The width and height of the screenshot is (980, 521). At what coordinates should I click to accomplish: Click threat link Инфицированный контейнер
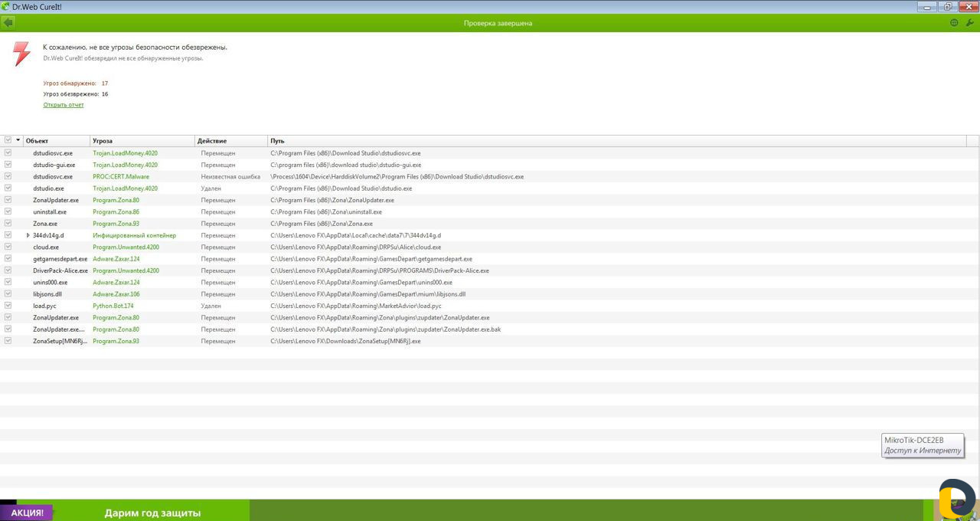click(x=134, y=235)
